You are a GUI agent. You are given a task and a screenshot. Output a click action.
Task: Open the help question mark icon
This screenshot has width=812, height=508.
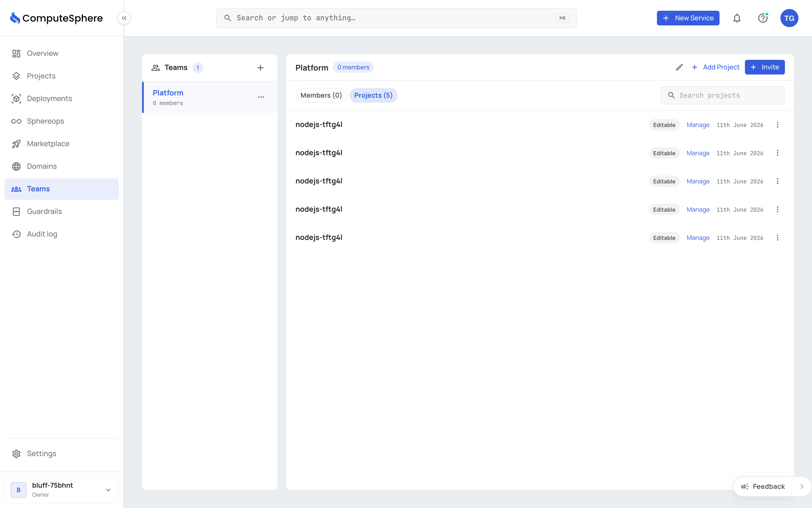point(763,18)
